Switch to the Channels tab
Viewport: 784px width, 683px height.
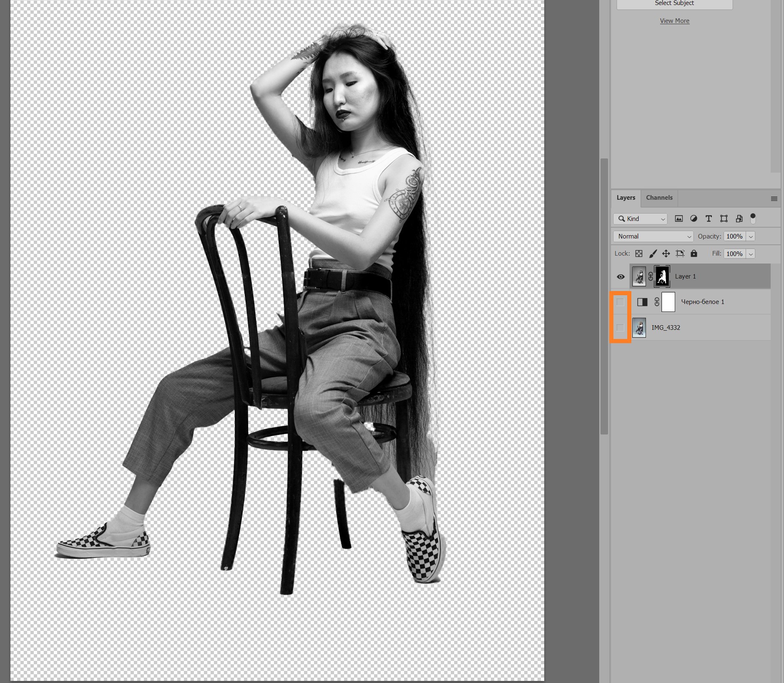(x=659, y=198)
